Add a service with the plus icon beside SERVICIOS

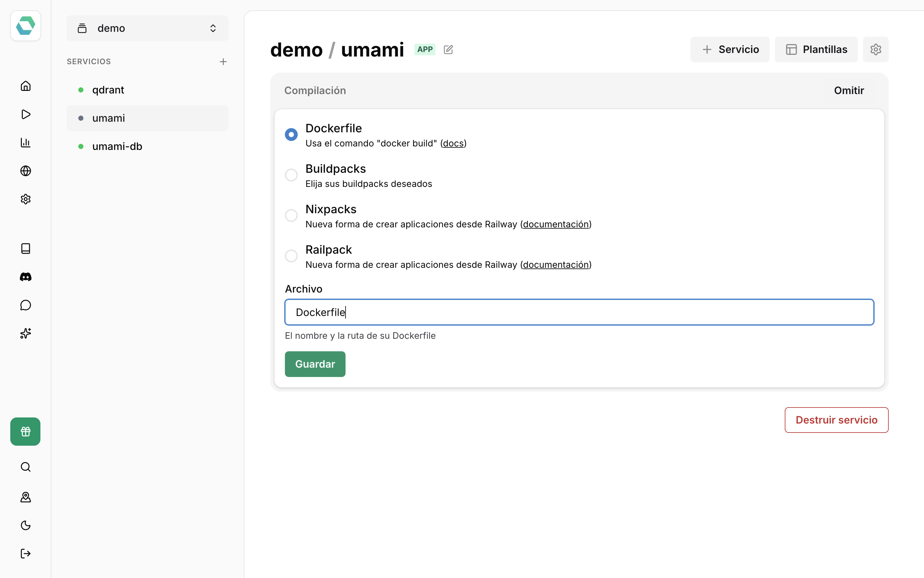[223, 62]
